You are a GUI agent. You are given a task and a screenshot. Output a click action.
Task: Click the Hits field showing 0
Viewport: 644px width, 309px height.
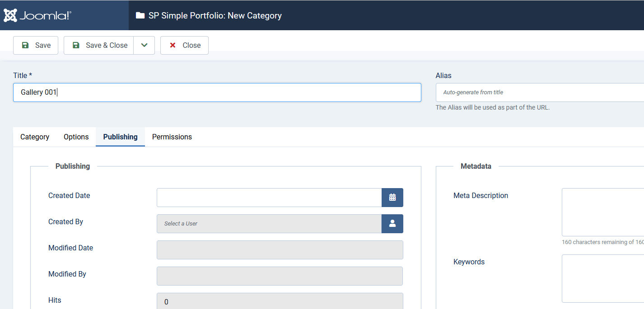280,301
